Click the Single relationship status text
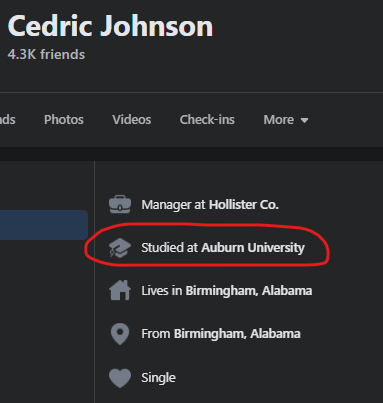383x403 pixels. pos(158,378)
